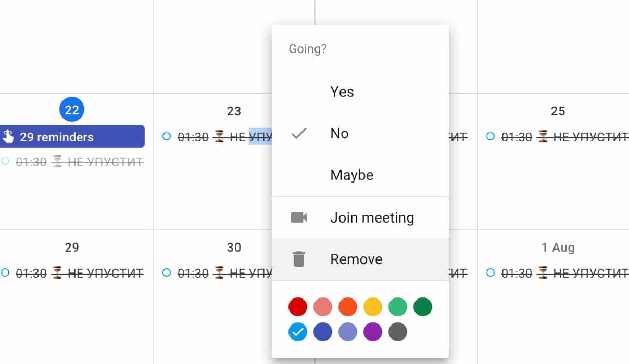
Task: Click the checkmark icon beside No
Action: 298,134
